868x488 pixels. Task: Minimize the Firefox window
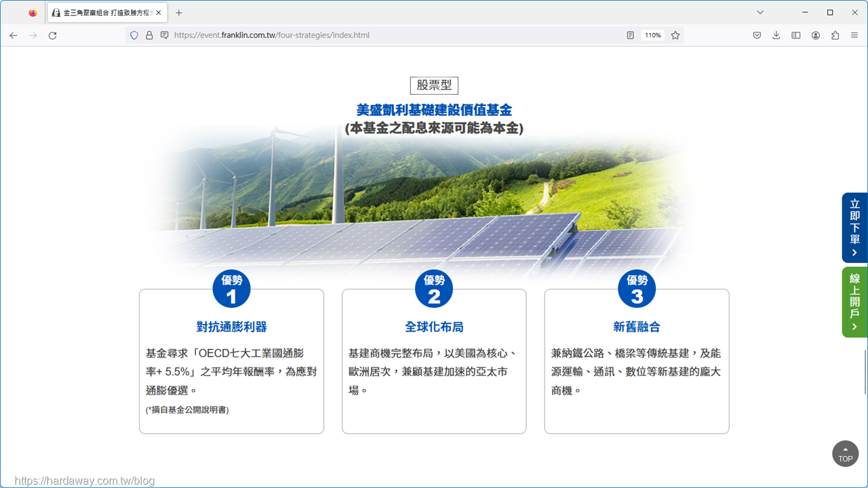pyautogui.click(x=805, y=12)
